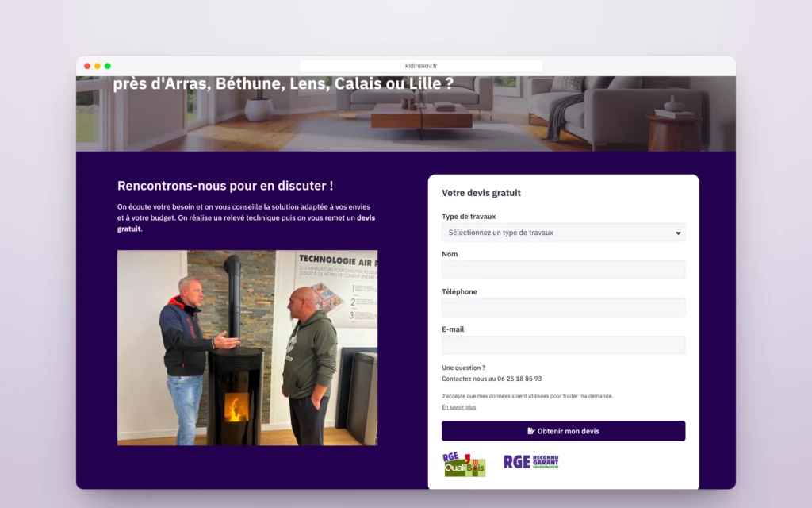Click the kidirenov.fr address bar
This screenshot has height=508, width=812.
click(x=421, y=66)
